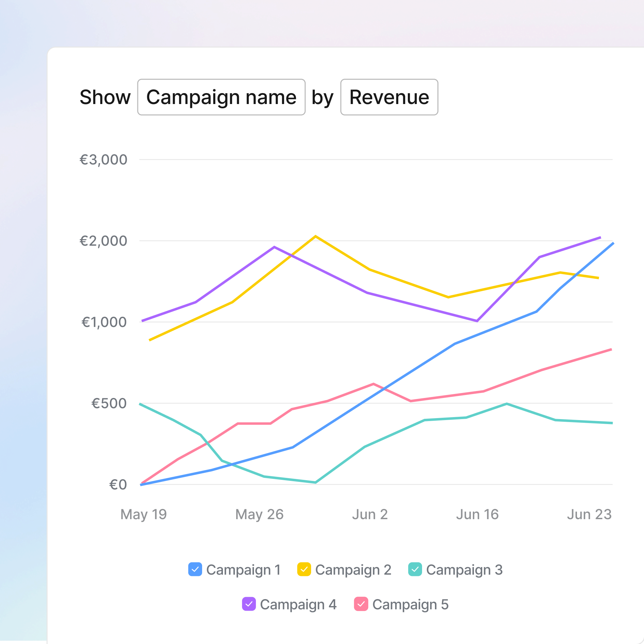The image size is (644, 644).
Task: Click the May 26 axis label
Action: pos(260,515)
